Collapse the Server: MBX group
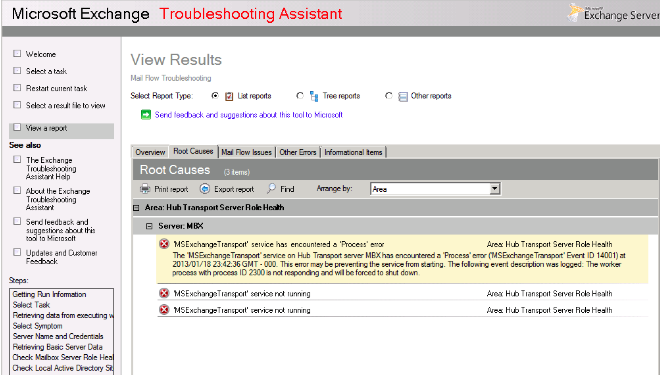Viewport: 660px width, 376px height. coord(149,226)
